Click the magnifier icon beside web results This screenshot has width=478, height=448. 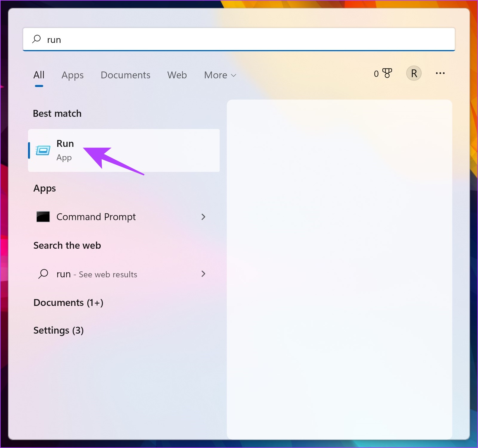click(x=43, y=274)
